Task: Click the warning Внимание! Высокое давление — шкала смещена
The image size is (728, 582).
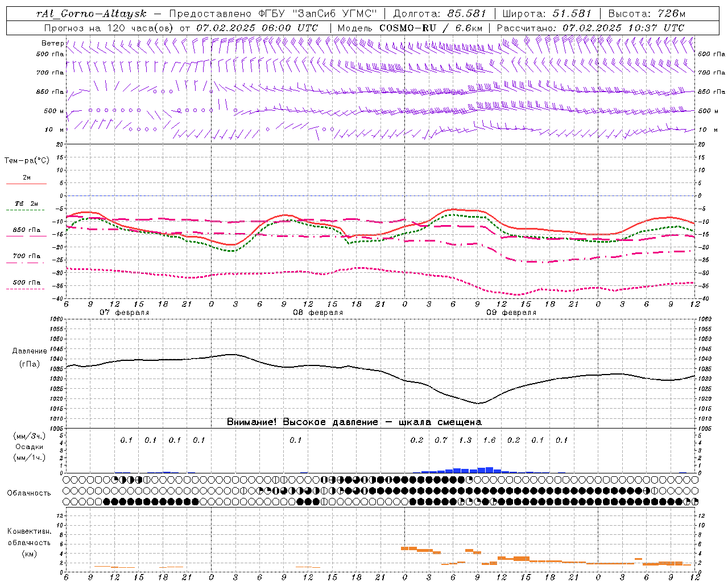Action: click(x=354, y=422)
